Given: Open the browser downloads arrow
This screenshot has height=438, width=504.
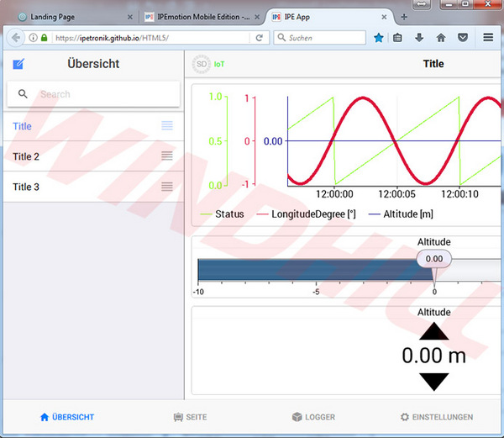Looking at the screenshot, I should click(x=419, y=38).
